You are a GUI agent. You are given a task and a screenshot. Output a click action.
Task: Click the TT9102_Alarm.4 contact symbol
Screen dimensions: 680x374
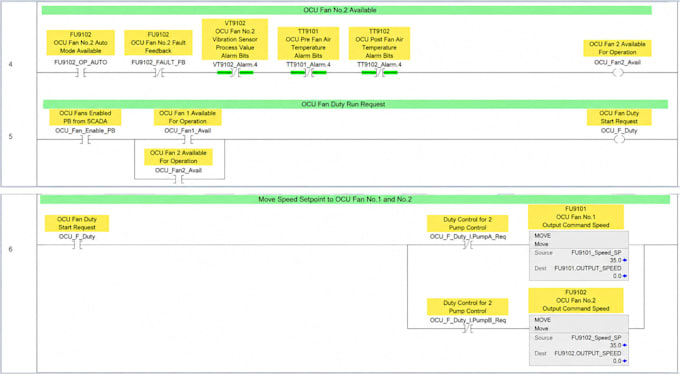(379, 72)
